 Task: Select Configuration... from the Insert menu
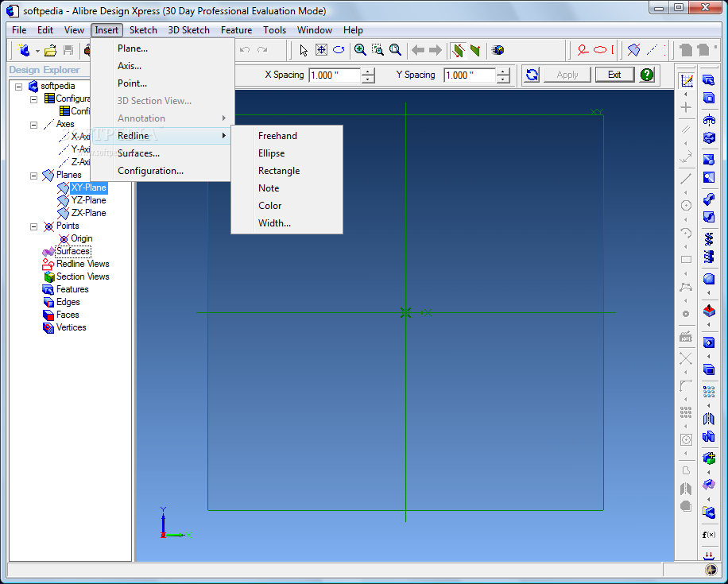tap(161, 170)
